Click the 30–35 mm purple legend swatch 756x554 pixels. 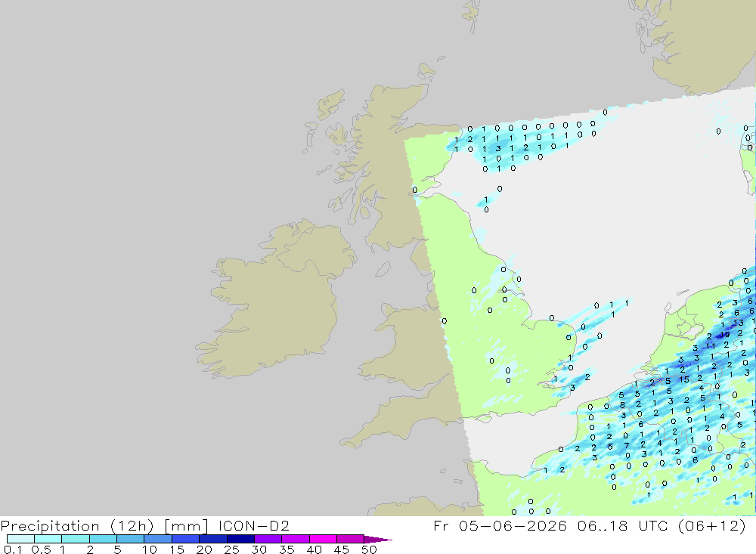click(268, 539)
